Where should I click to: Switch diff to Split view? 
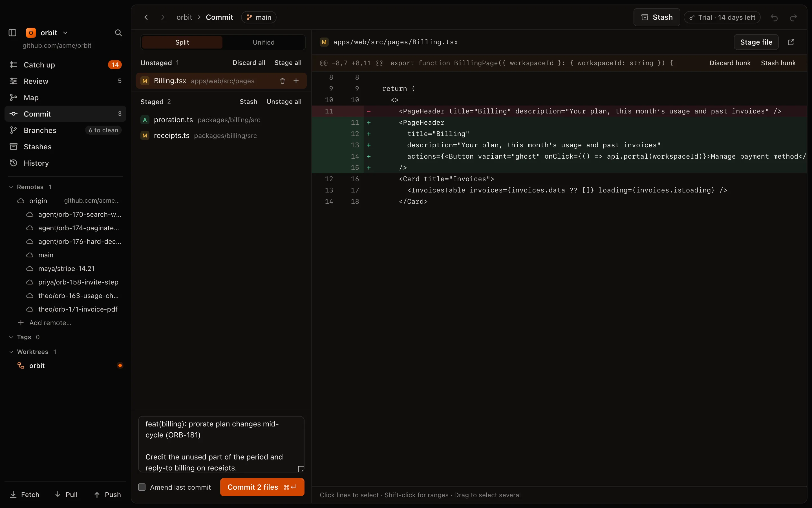tap(182, 42)
